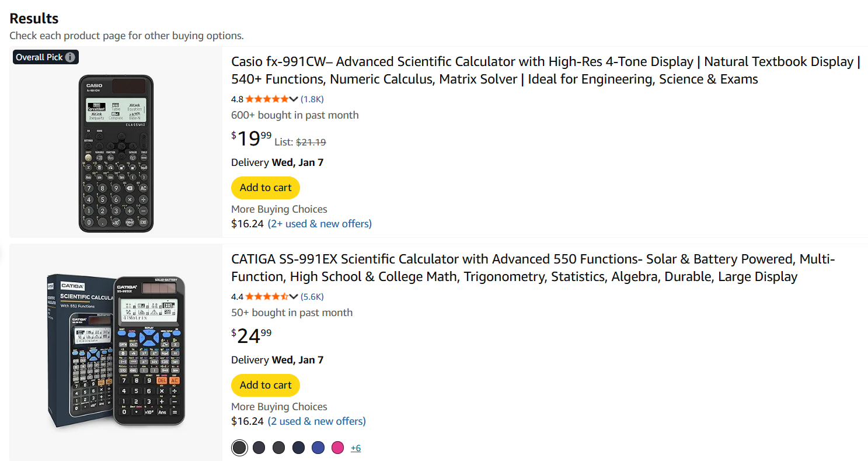868x461 pixels.
Task: View the CATIGA 2 used & new offers
Action: click(x=316, y=421)
